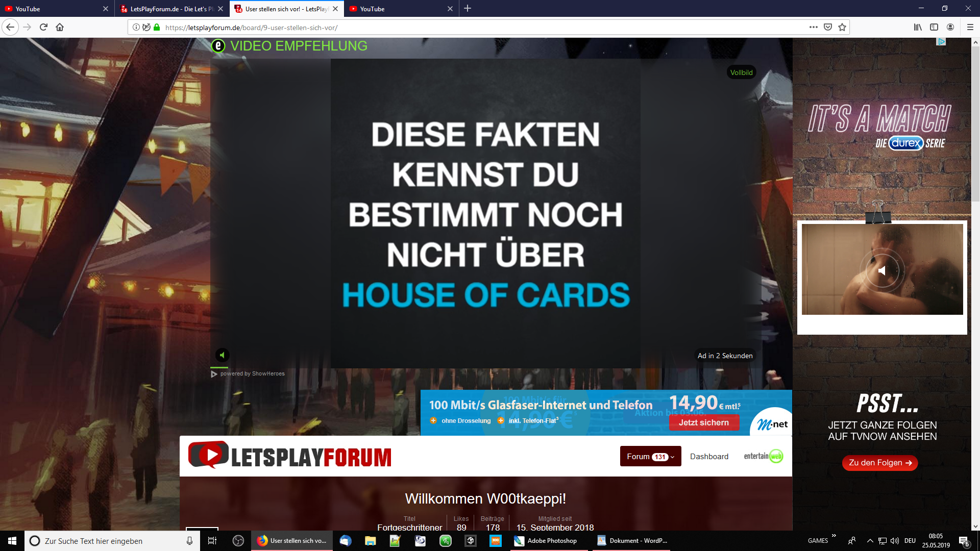Switch to Dokument - WordPad in taskbar
Viewport: 980px width, 551px height.
[632, 541]
